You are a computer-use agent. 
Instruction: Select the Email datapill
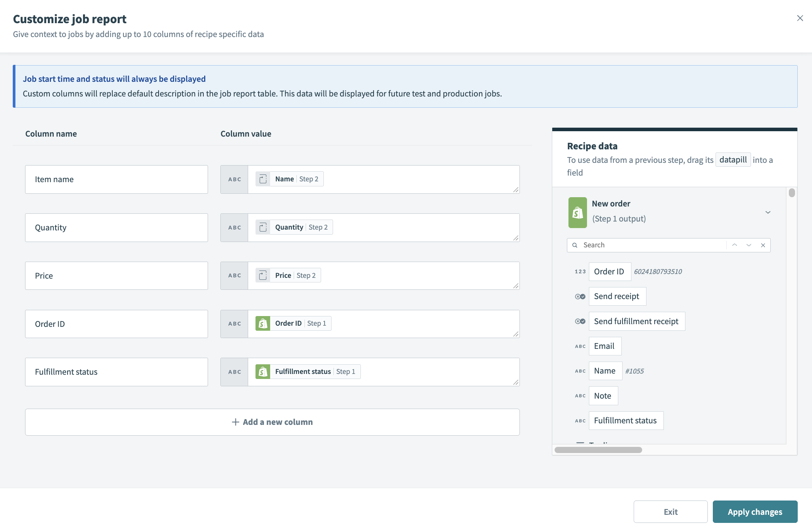[x=604, y=346]
